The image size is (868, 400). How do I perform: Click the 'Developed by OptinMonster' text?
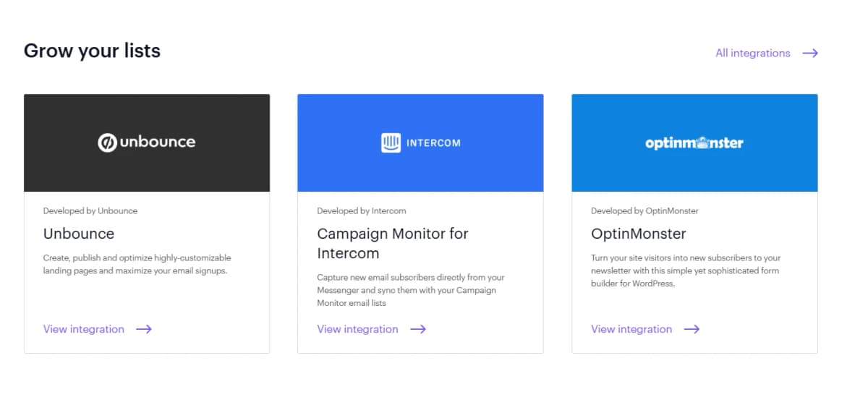click(644, 211)
